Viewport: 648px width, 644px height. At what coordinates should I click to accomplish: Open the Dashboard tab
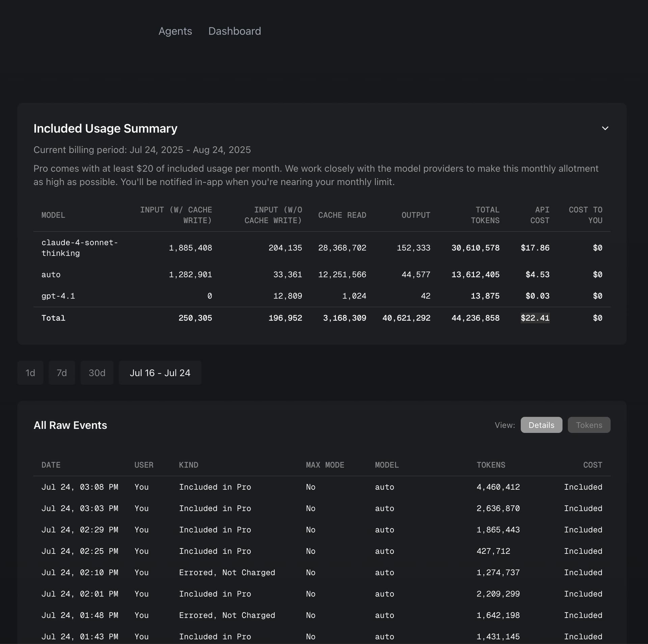[235, 31]
